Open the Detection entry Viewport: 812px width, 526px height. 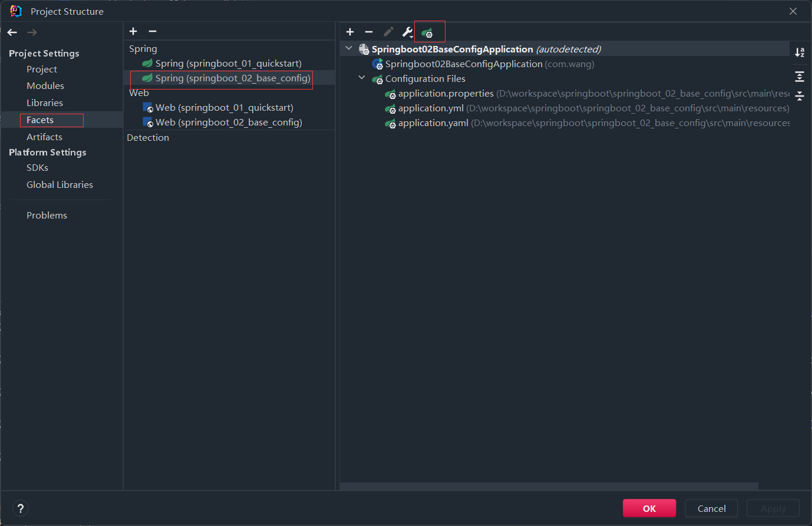148,137
